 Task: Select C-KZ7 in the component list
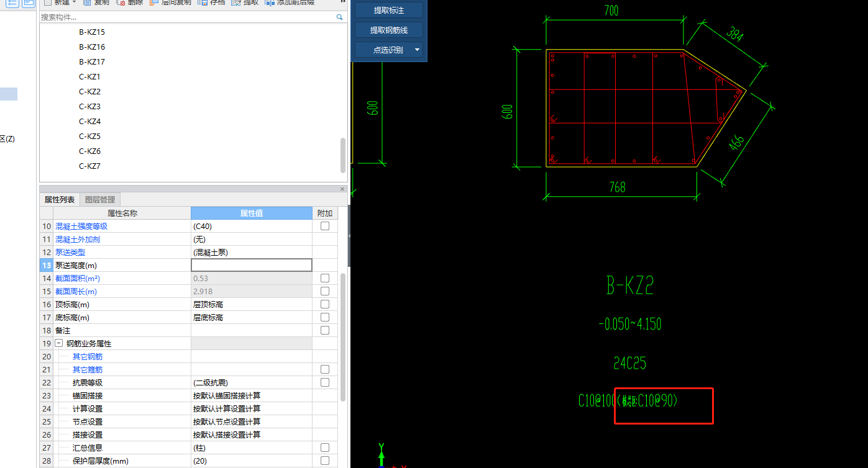pos(89,166)
